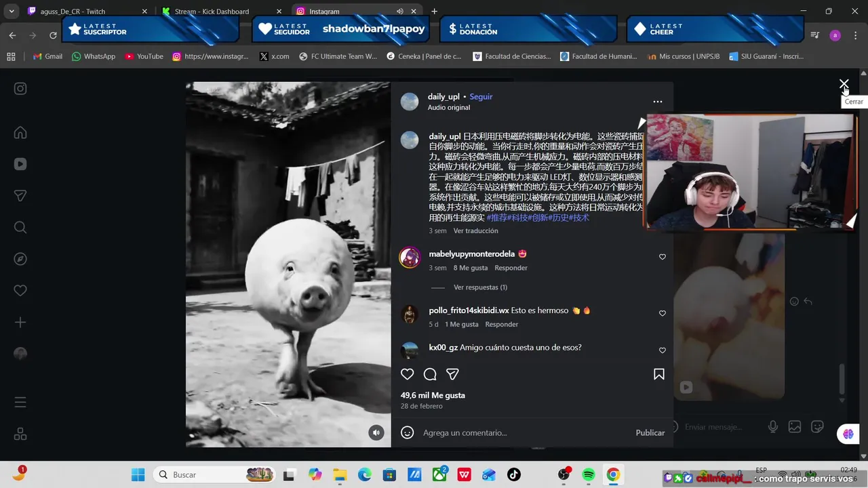Open post options three-dot menu
The image size is (868, 488).
pos(657,102)
